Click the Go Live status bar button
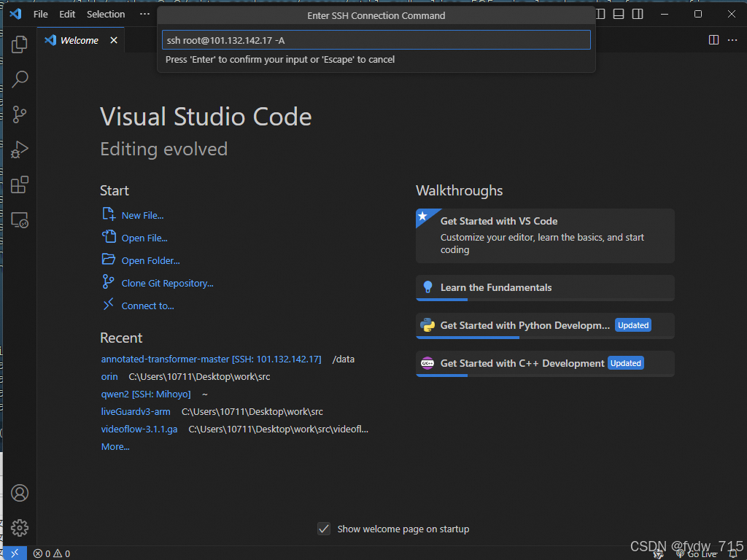Viewport: 747px width, 560px height. (697, 554)
